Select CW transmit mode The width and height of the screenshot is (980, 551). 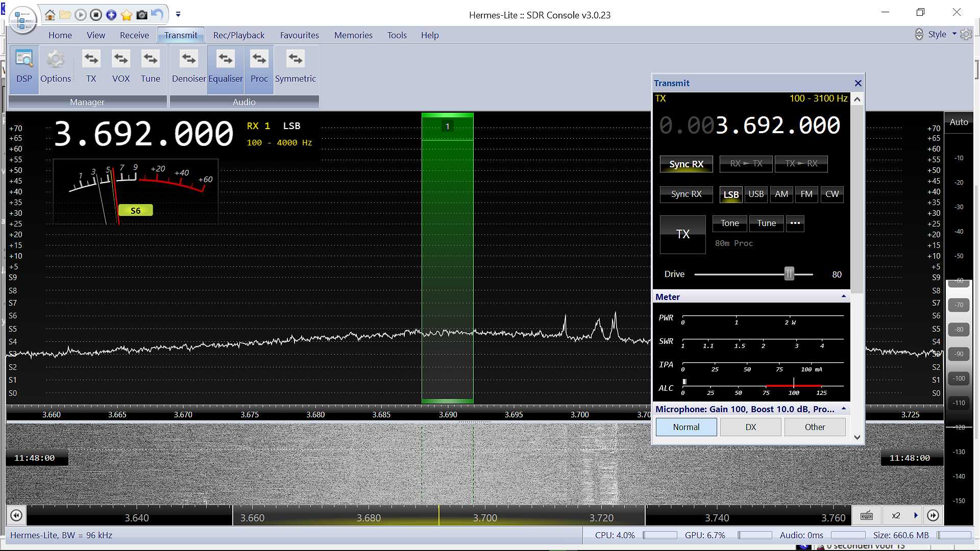[832, 194]
